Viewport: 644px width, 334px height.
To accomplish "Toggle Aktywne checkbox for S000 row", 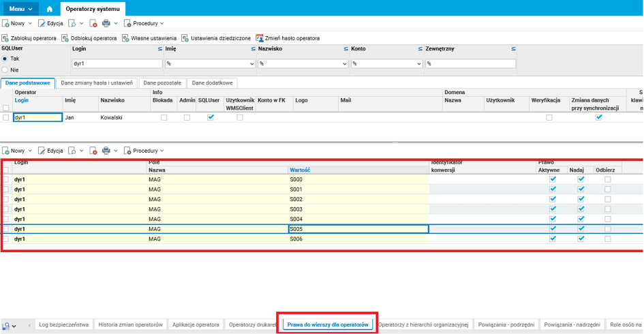I will [553, 179].
